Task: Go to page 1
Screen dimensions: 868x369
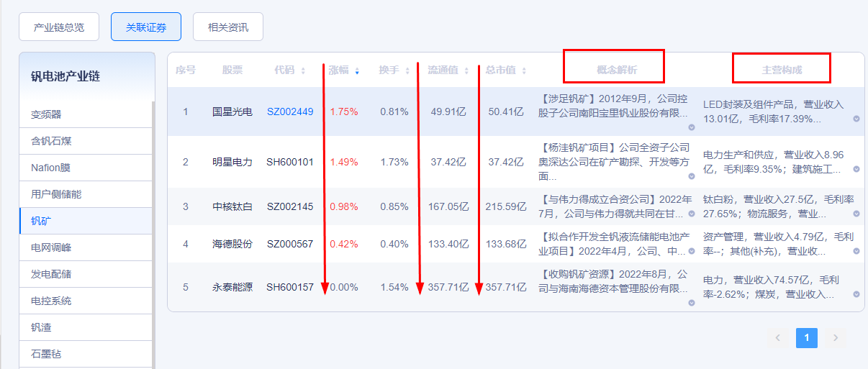Action: coord(807,337)
